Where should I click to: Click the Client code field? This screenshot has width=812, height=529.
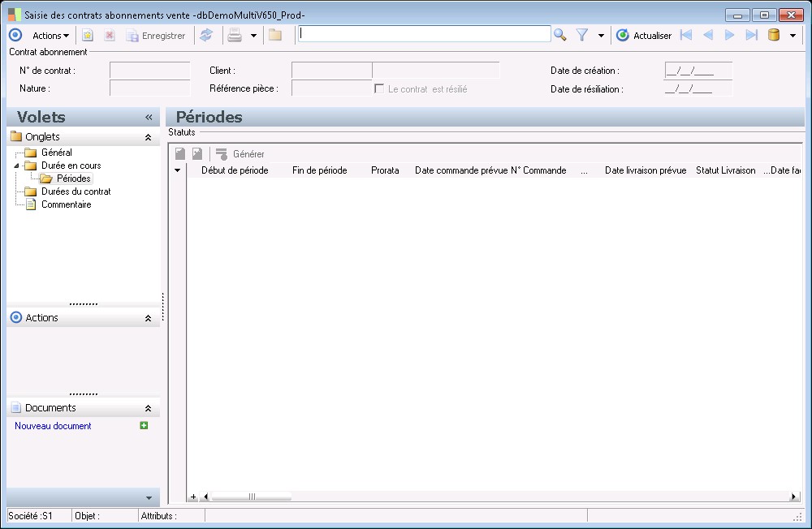(x=331, y=71)
